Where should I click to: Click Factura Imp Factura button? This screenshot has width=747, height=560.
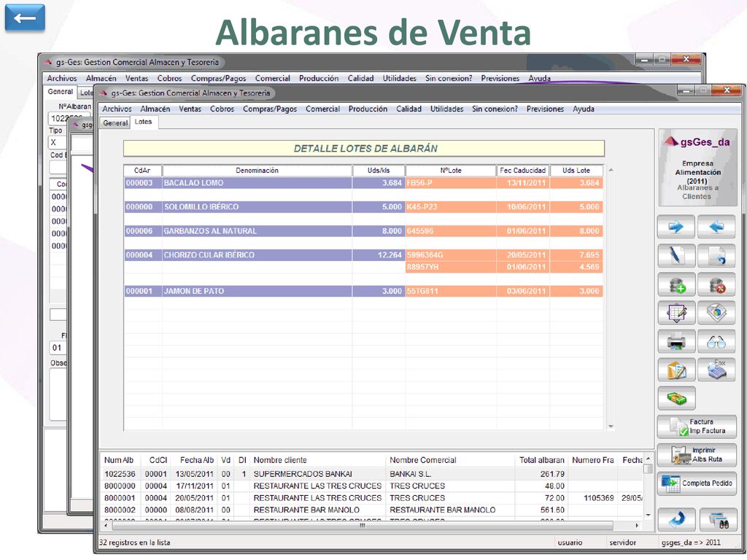[697, 427]
